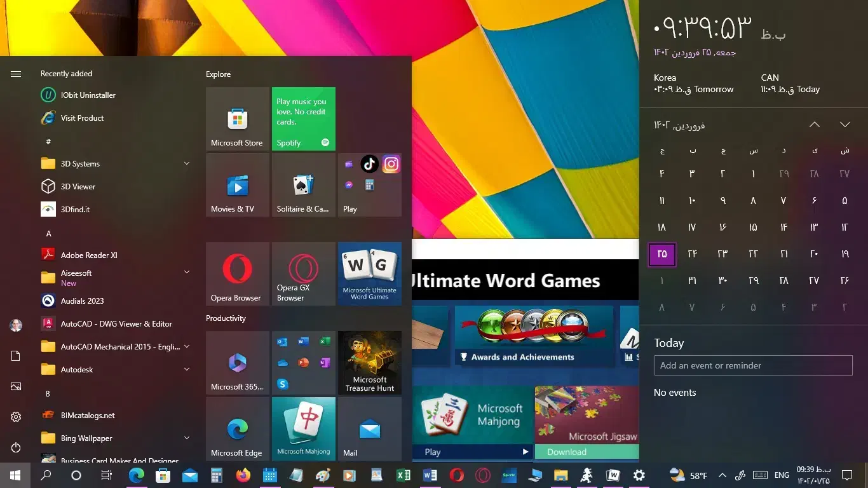The width and height of the screenshot is (868, 488).
Task: Expand the 3D Systems folder
Action: [186, 163]
